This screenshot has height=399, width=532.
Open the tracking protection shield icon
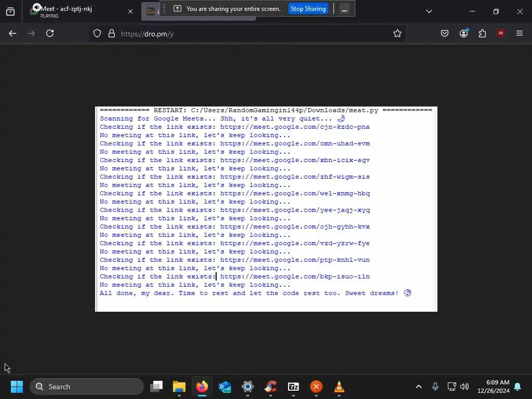click(x=97, y=34)
